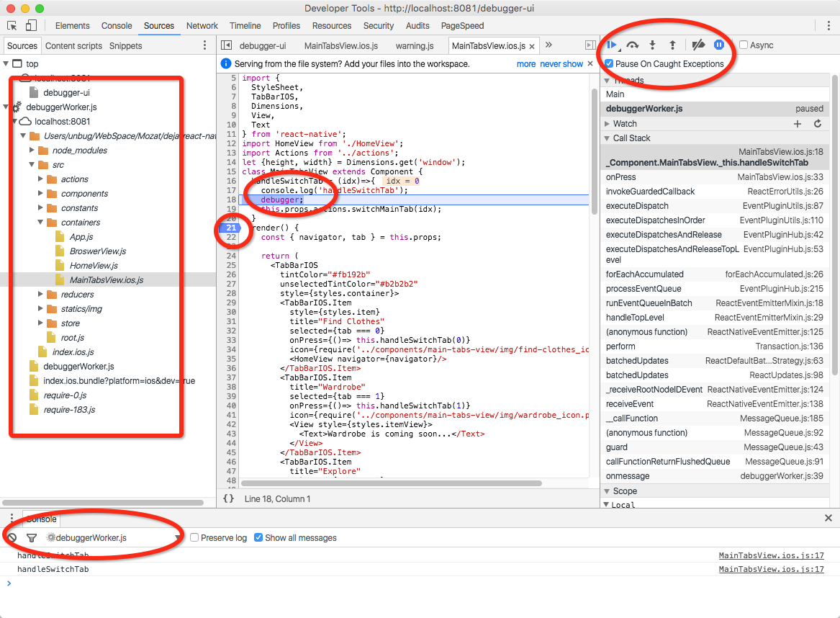
Task: Clear the console log
Action: pos(12,537)
